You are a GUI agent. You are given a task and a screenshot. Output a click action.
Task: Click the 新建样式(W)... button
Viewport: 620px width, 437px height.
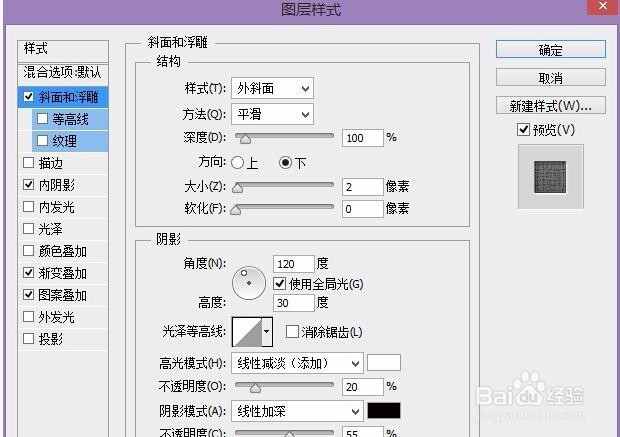pos(550,106)
